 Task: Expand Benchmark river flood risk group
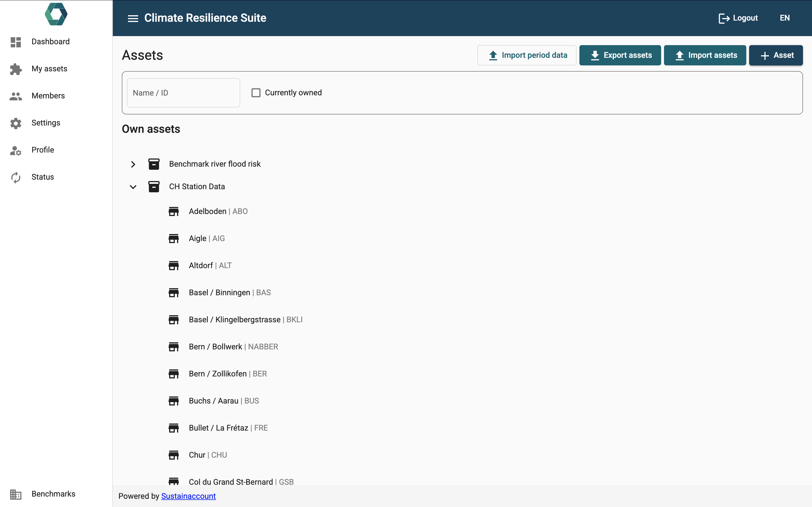coord(133,164)
